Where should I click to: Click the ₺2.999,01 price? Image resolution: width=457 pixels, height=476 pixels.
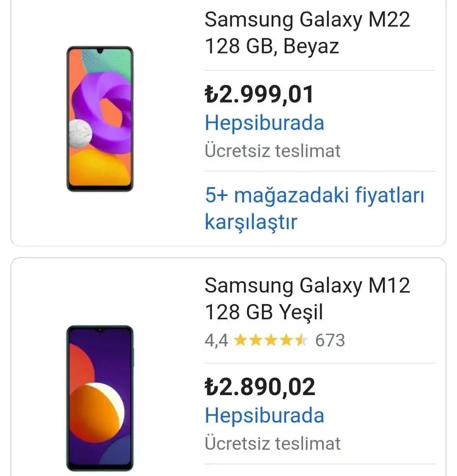(x=259, y=94)
